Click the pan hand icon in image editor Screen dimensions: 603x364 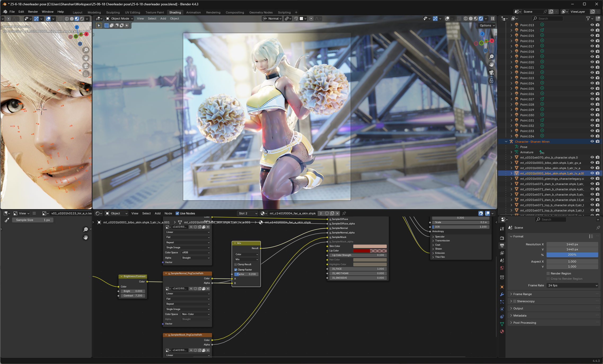pos(86,237)
